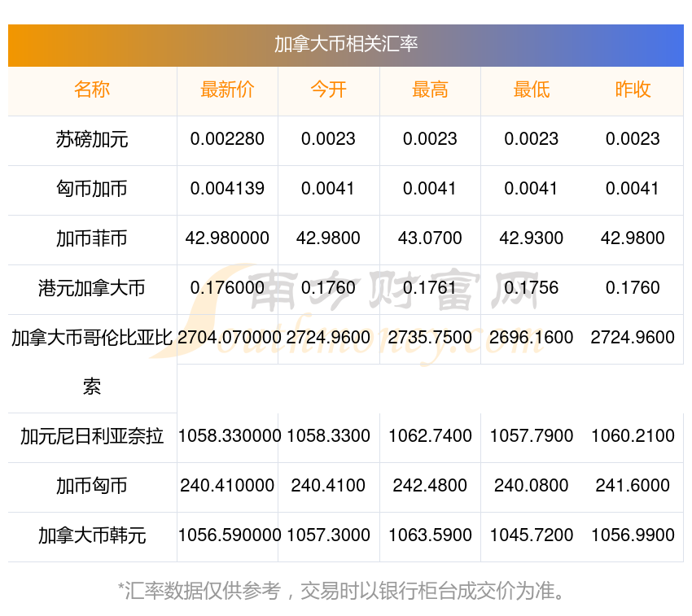Image resolution: width=692 pixels, height=616 pixels.
Task: Click the 最新价 column header
Action: [x=227, y=90]
